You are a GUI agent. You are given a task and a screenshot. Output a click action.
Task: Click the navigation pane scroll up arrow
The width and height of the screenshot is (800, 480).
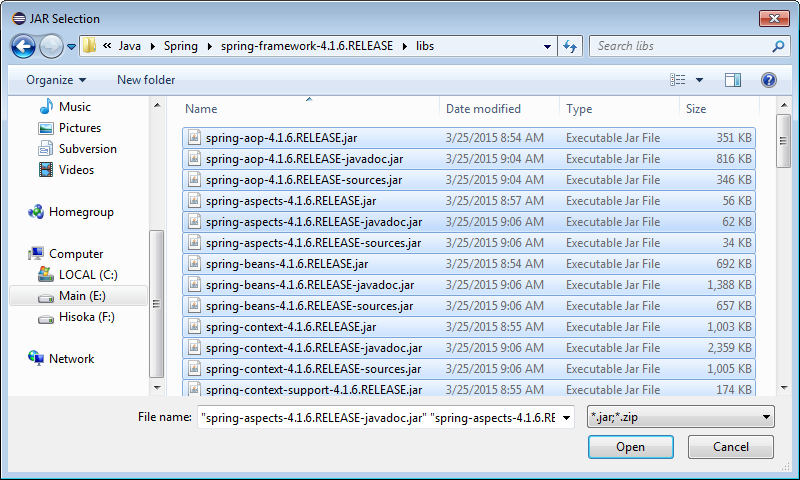point(157,105)
